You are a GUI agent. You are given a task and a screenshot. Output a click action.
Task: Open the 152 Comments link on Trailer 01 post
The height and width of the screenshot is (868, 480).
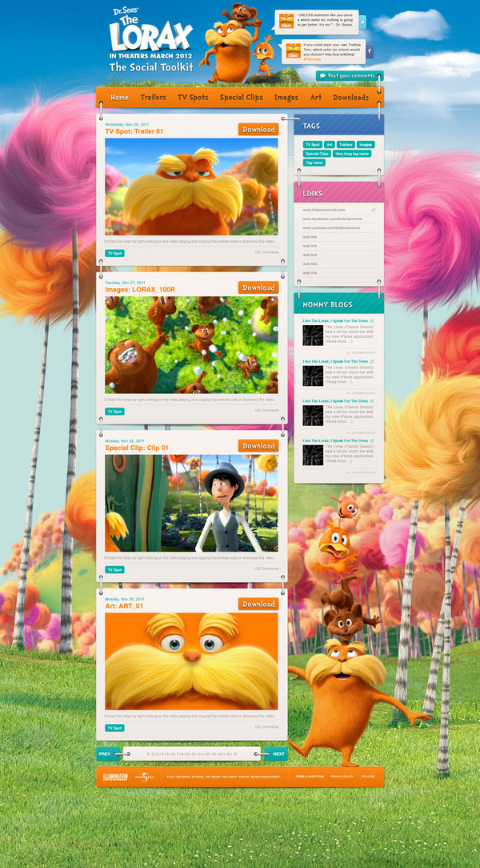[266, 252]
